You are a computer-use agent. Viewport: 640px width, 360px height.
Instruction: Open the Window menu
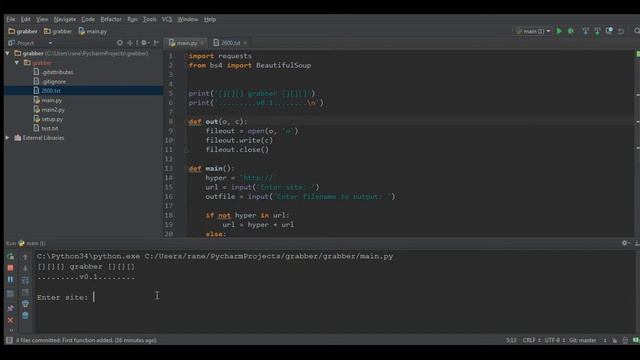(188, 19)
